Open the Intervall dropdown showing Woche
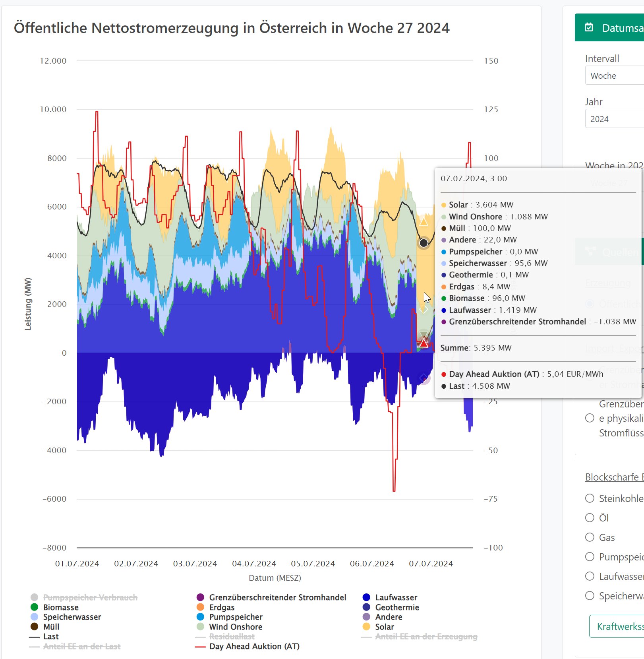This screenshot has height=659, width=644. click(614, 76)
